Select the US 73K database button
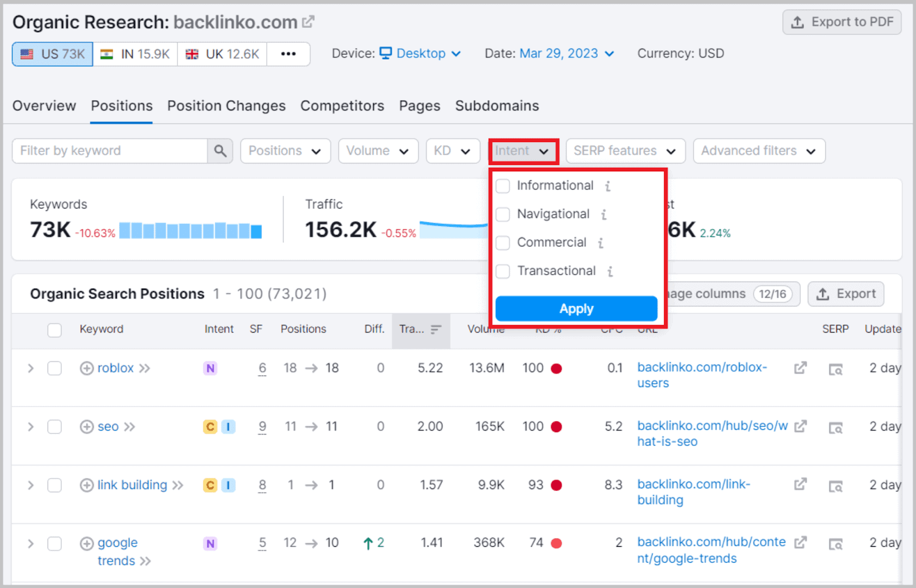The width and height of the screenshot is (916, 588). (x=53, y=54)
